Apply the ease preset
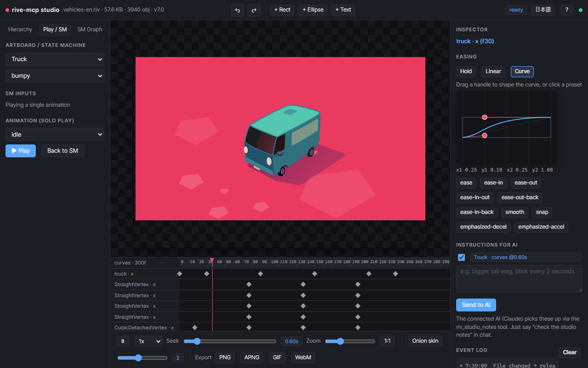The height and width of the screenshot is (368, 588). point(466,183)
